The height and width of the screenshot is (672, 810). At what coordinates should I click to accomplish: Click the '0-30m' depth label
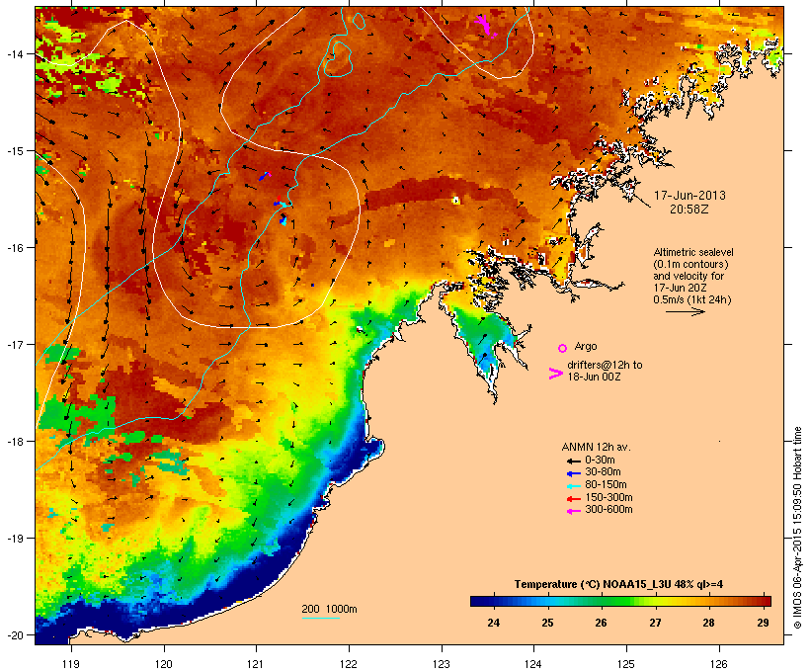click(600, 461)
